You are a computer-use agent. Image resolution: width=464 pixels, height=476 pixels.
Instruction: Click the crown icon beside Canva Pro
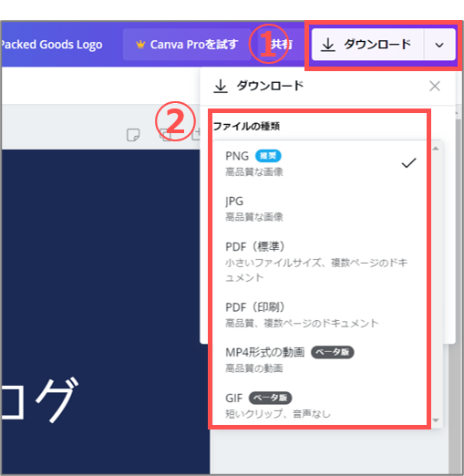140,45
